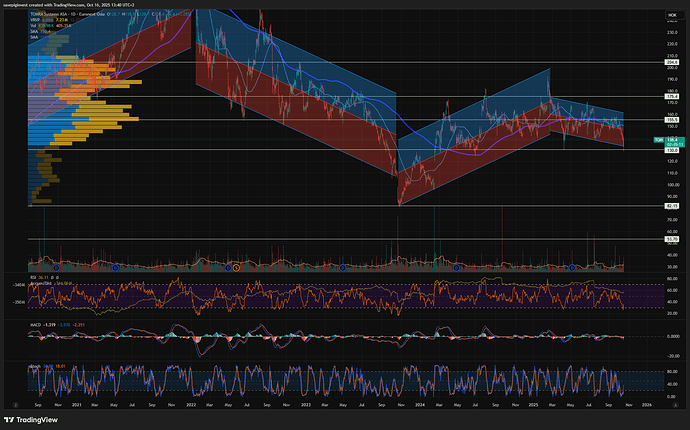
Task: Click the event marker nearest early 2024
Action: [x=455, y=268]
